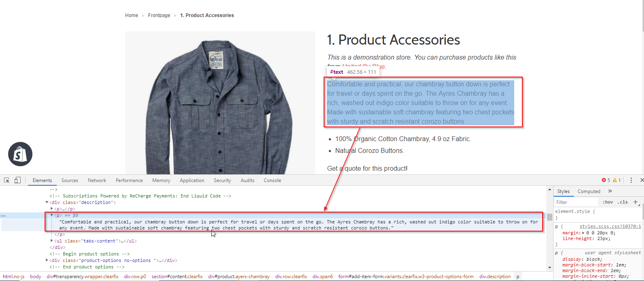This screenshot has width=644, height=281.
Task: Collapse the selected p == $0 node
Action: coord(52,215)
